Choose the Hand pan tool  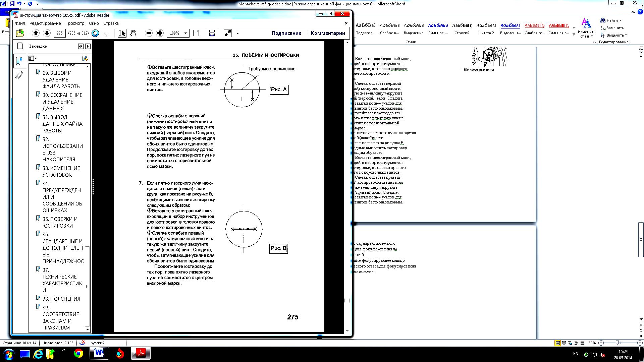coord(133,33)
